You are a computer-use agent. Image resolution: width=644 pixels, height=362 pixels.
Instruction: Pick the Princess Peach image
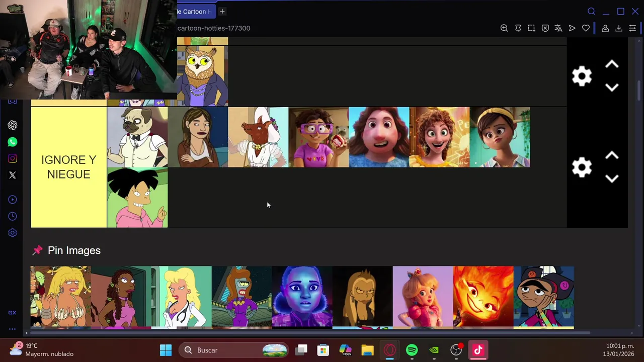pyautogui.click(x=423, y=297)
